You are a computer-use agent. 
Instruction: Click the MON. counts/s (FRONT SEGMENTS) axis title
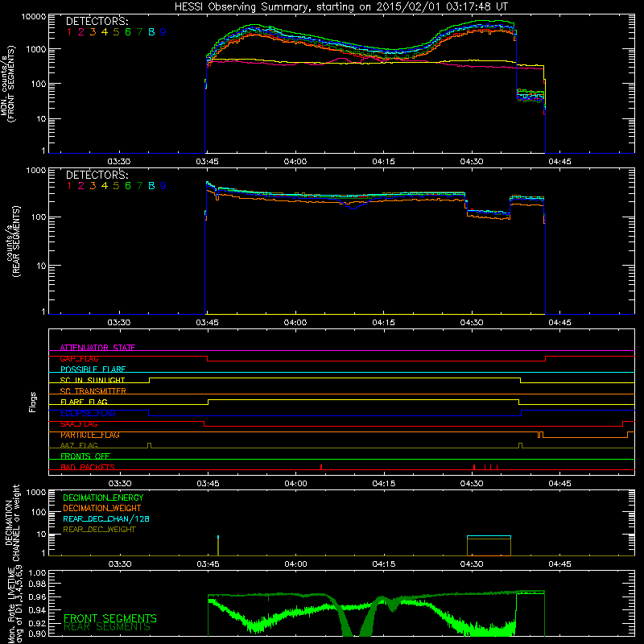click(x=8, y=85)
